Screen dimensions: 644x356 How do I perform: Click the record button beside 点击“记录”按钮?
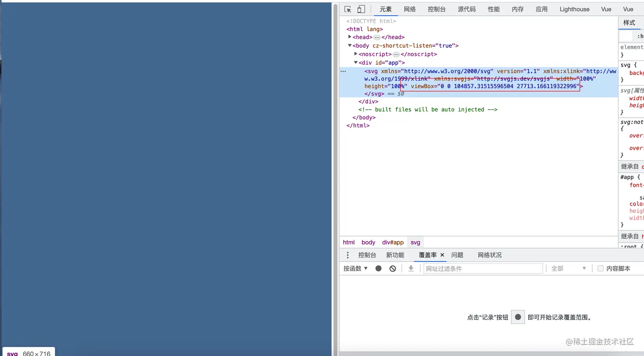[x=518, y=317]
